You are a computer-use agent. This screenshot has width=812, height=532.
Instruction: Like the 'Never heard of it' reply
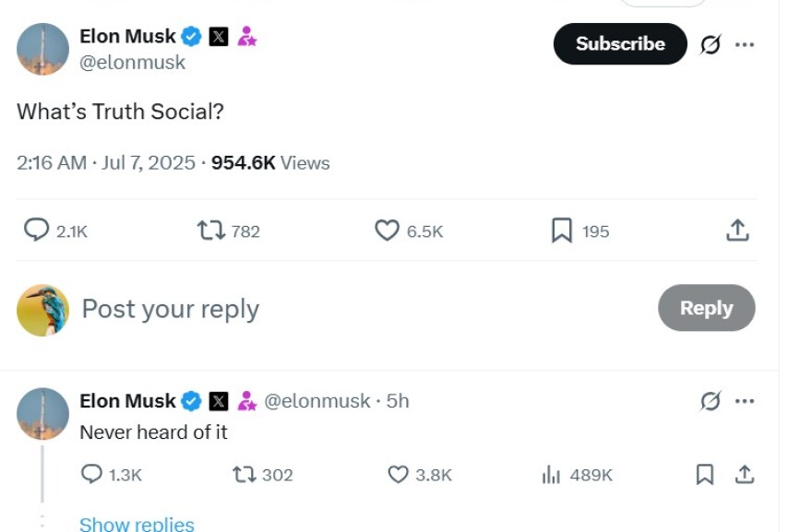click(398, 475)
